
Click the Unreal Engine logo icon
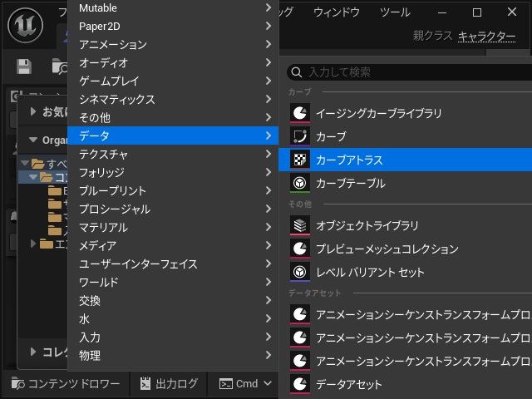[26, 25]
